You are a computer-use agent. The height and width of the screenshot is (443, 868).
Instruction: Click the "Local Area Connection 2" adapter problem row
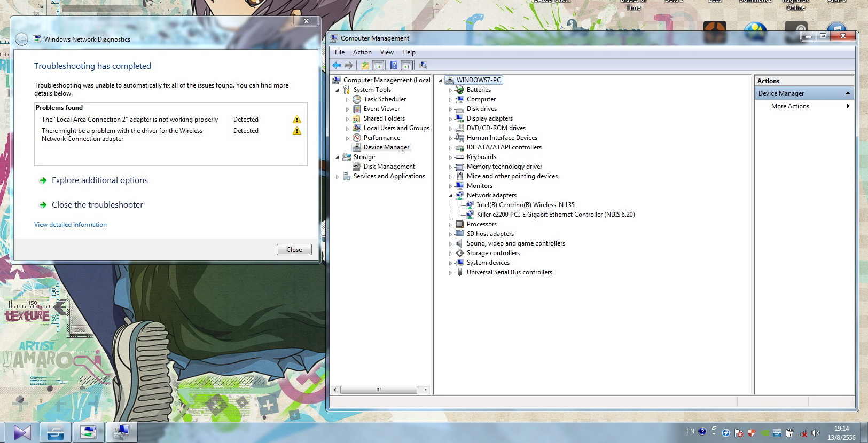[x=171, y=120]
